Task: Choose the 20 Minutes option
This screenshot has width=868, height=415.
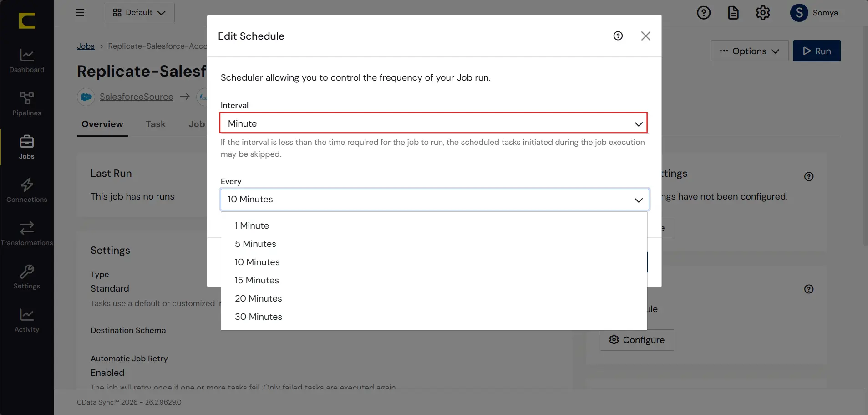Action: click(434, 299)
